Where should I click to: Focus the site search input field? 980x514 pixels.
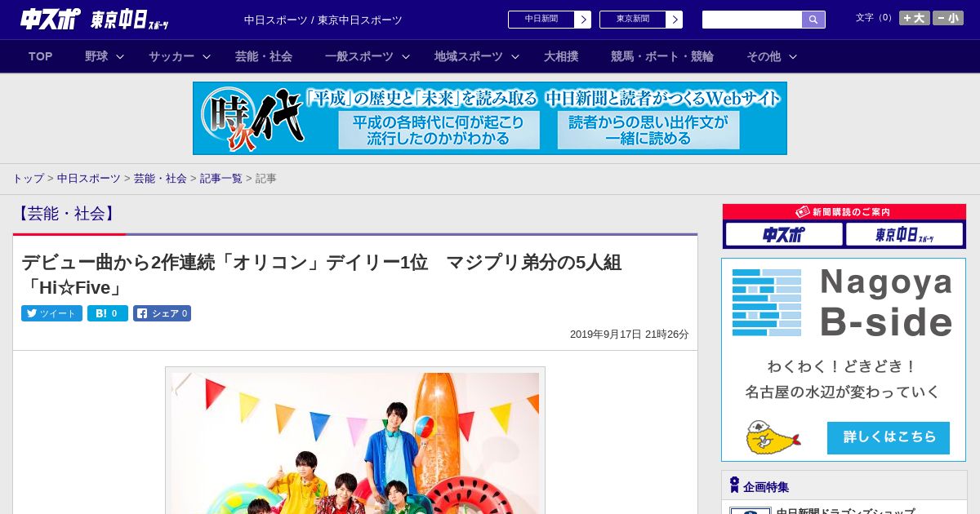coord(752,20)
